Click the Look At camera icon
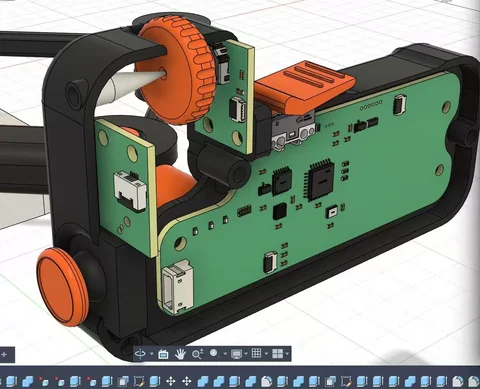Image resolution: width=480 pixels, height=389 pixels. pyautogui.click(x=163, y=354)
